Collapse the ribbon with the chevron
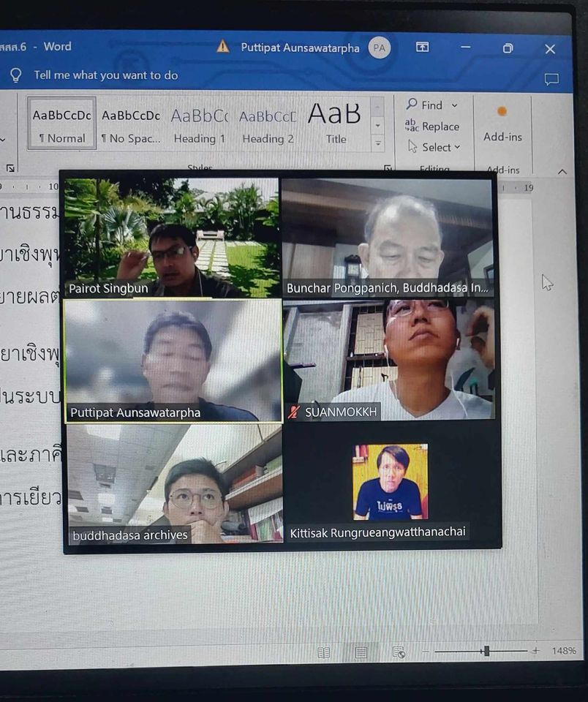 pos(562,171)
